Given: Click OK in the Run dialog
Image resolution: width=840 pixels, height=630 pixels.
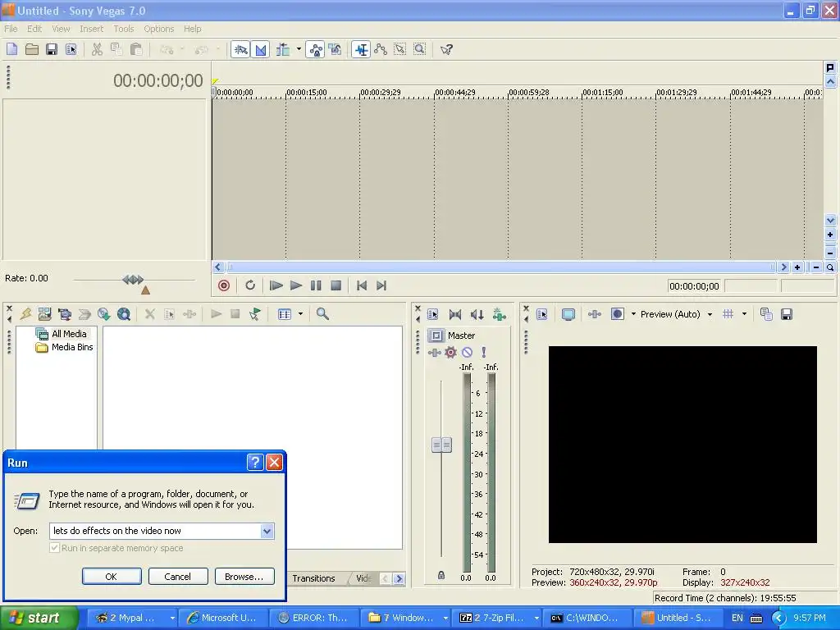Looking at the screenshot, I should (x=112, y=577).
